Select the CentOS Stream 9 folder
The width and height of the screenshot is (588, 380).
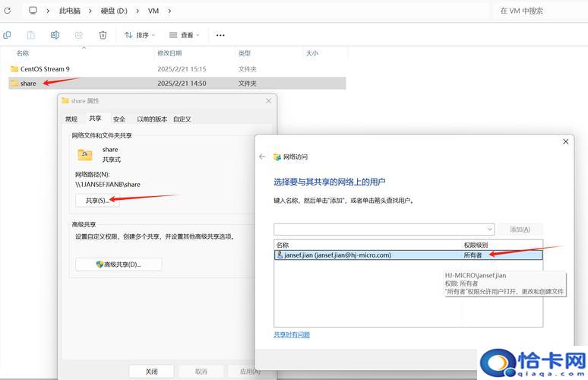(x=45, y=68)
